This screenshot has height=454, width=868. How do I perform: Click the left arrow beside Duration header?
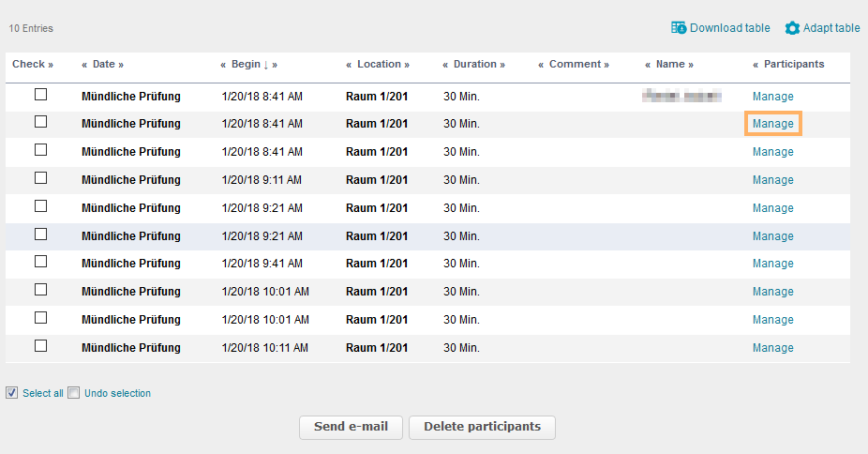click(445, 65)
